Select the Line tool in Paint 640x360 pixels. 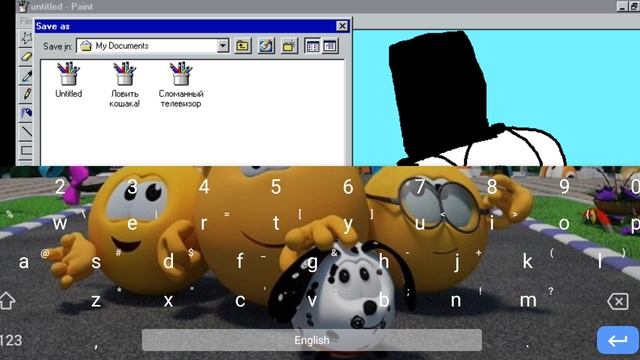coord(26,131)
